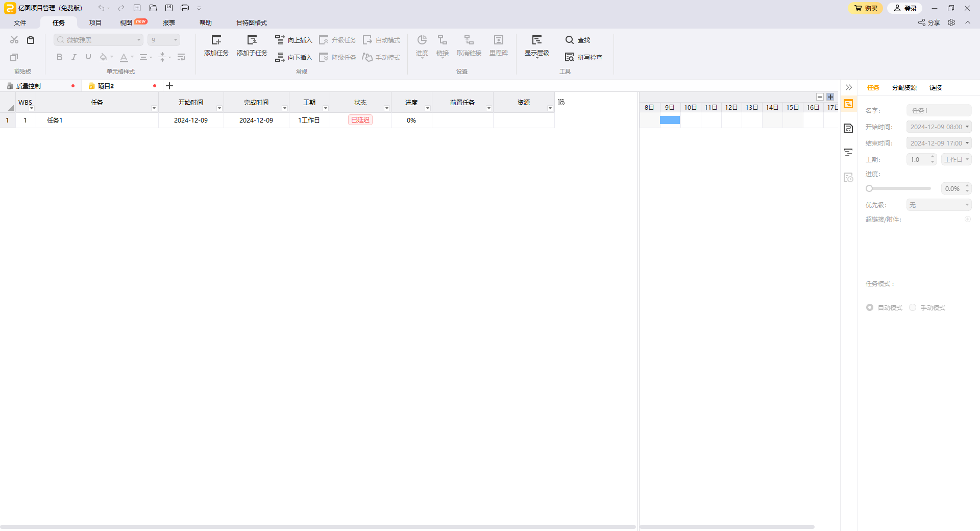Screen dimensions: 980x531
Task: Open the 分配资源 panel tab
Action: (904, 87)
